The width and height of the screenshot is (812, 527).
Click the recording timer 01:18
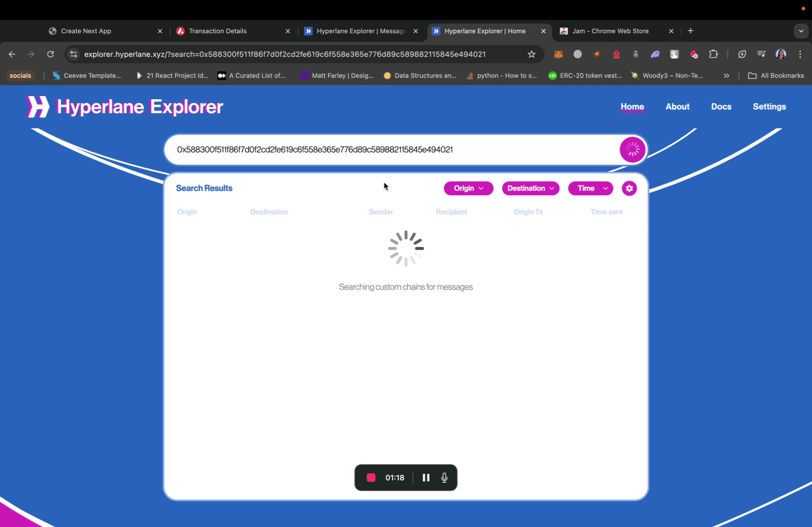pos(395,478)
